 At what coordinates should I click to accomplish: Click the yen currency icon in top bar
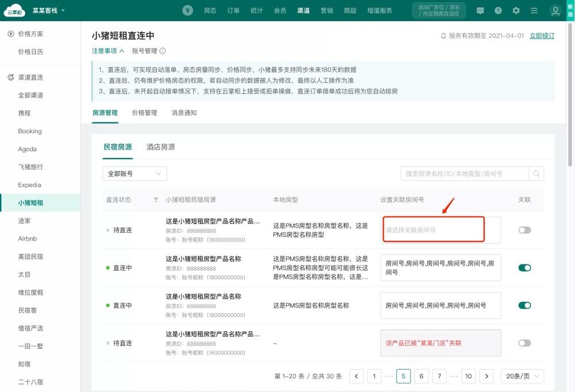[187, 10]
